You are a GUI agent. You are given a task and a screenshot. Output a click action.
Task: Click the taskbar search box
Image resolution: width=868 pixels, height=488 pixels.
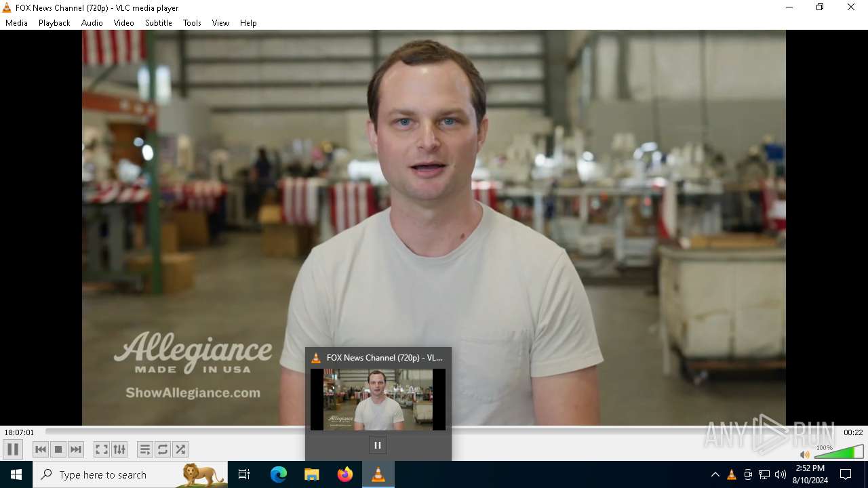click(130, 474)
